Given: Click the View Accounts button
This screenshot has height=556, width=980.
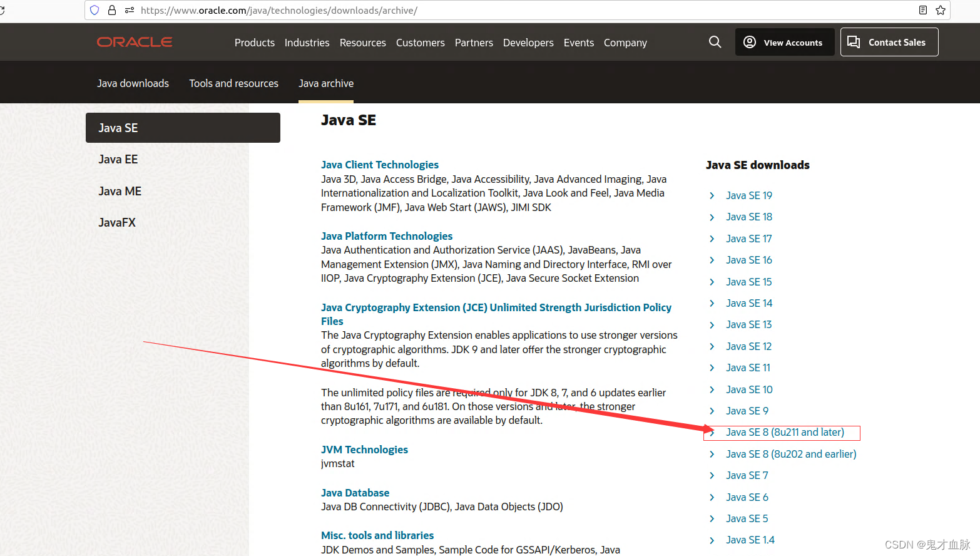Looking at the screenshot, I should [x=785, y=42].
